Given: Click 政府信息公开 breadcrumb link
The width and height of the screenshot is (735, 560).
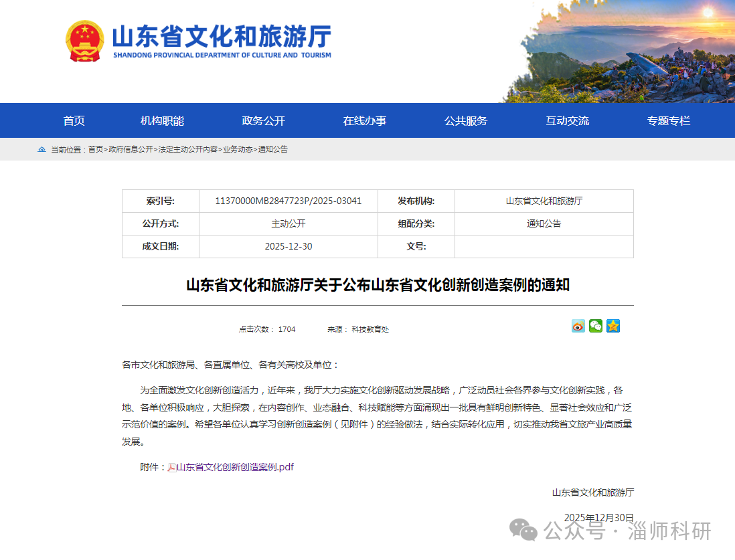Looking at the screenshot, I should click(x=131, y=150).
